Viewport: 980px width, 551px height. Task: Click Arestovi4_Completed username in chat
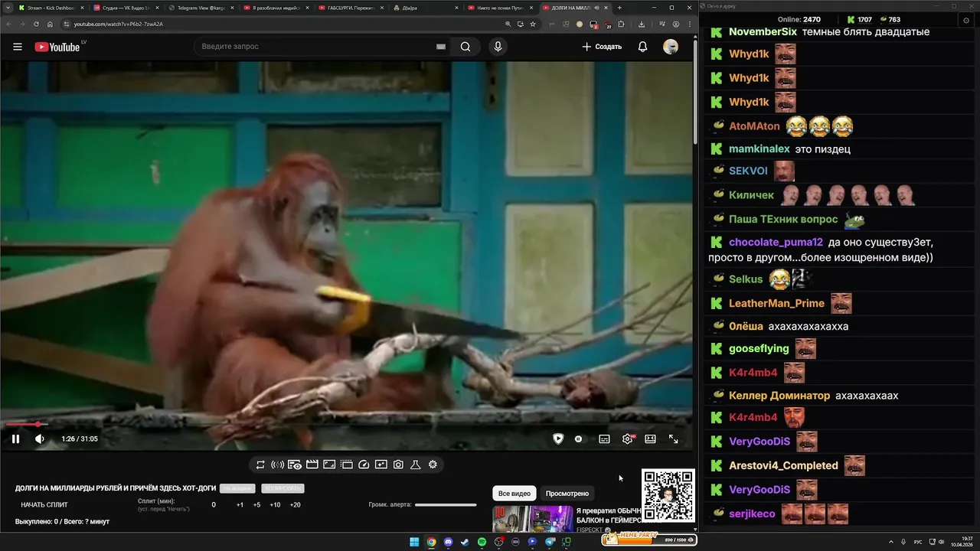coord(783,465)
